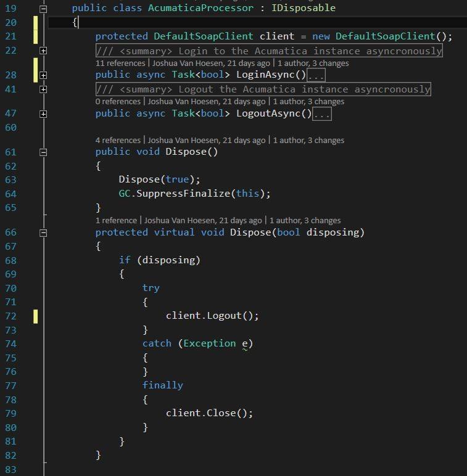Click '1 author, 3 changes' above public void Dispose()
The image size is (467, 476).
click(x=308, y=140)
